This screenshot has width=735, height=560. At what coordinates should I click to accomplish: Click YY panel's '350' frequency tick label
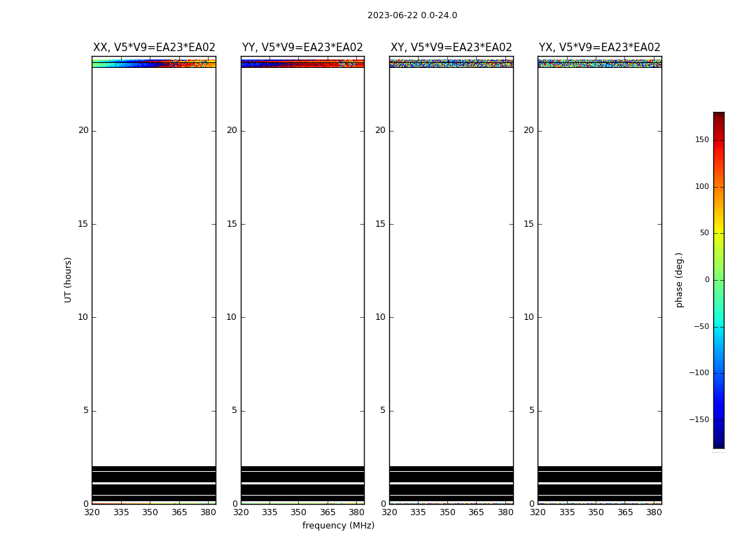pos(299,512)
